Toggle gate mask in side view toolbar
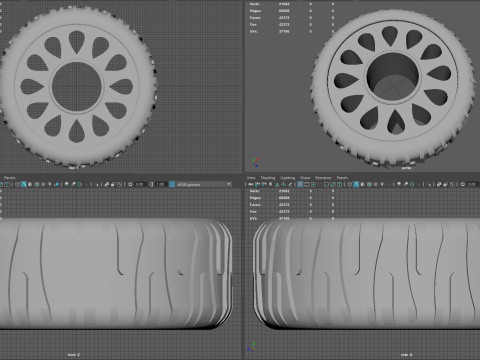Image resolution: width=480 pixels, height=360 pixels. pyautogui.click(x=320, y=184)
